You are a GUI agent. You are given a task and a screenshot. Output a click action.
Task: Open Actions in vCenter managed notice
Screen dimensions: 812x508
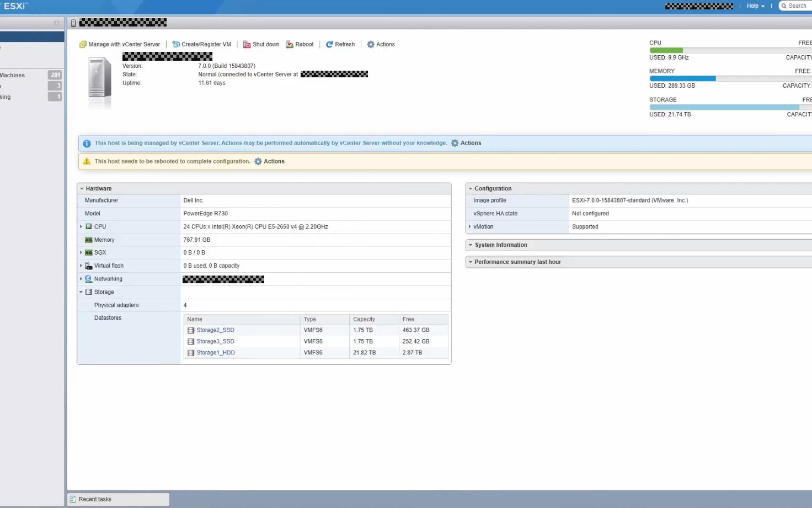(466, 143)
